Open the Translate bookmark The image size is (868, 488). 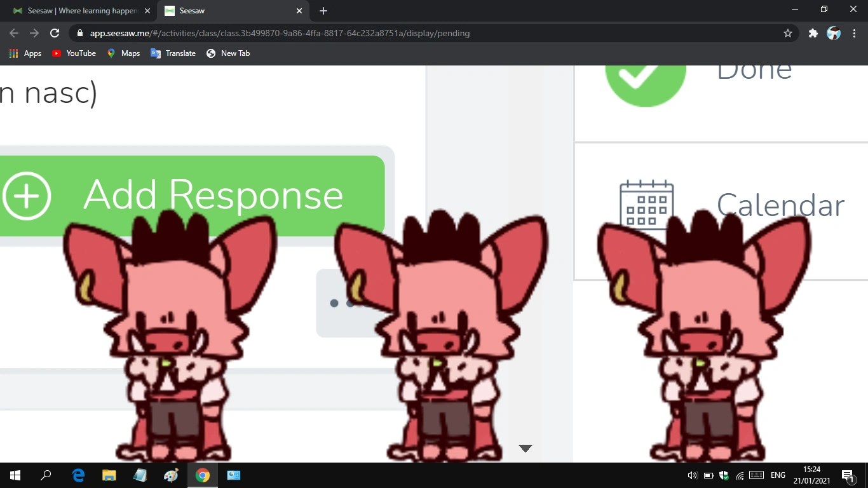[173, 53]
